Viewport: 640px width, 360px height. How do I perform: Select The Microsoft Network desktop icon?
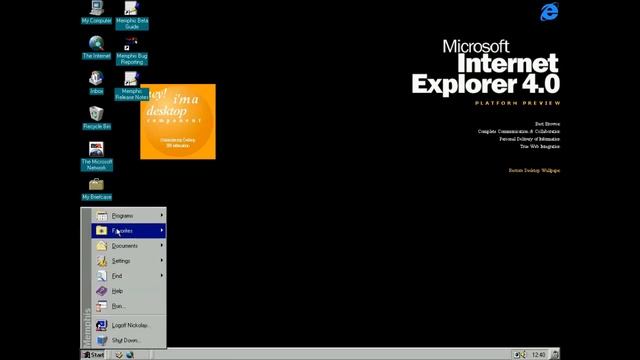(96, 156)
